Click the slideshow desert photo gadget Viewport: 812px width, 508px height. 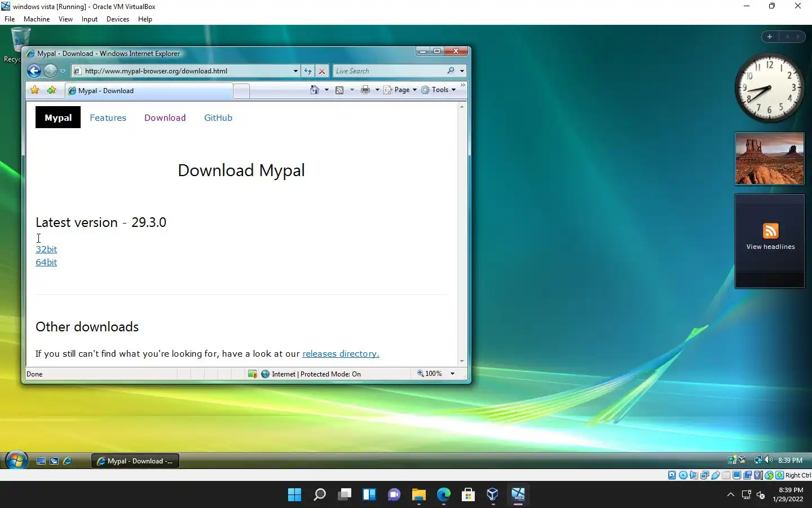(769, 159)
